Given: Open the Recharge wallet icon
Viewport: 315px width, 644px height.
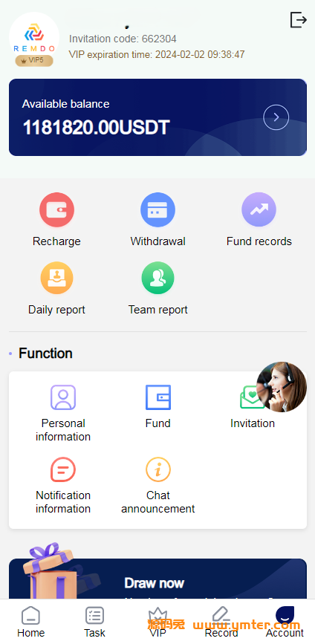Looking at the screenshot, I should point(56,210).
